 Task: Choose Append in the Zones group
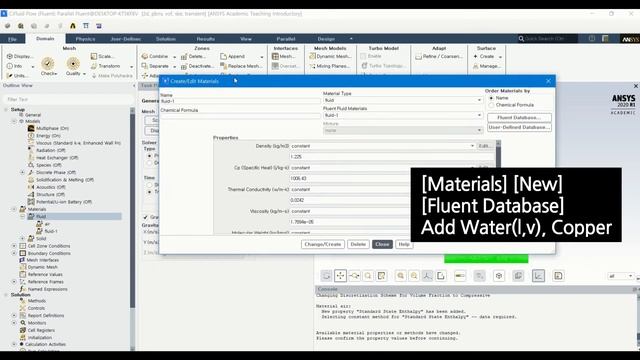click(233, 56)
